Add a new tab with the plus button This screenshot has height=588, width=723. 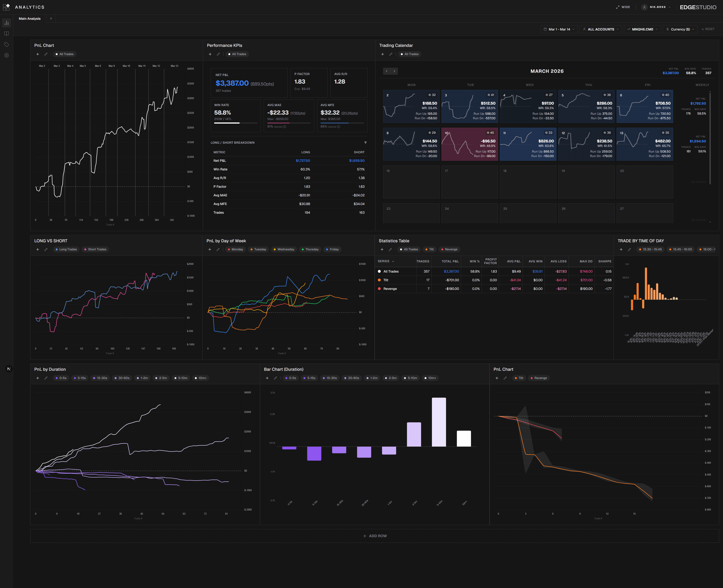(51, 19)
